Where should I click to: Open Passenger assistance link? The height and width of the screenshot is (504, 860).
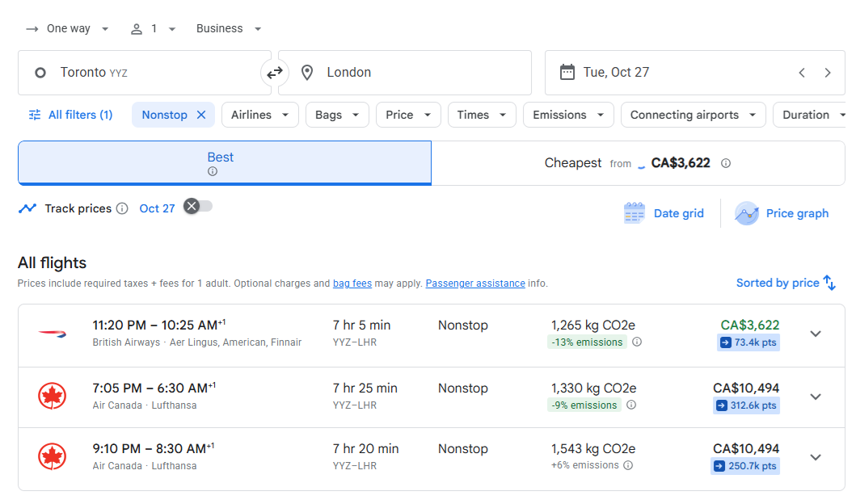pos(475,283)
